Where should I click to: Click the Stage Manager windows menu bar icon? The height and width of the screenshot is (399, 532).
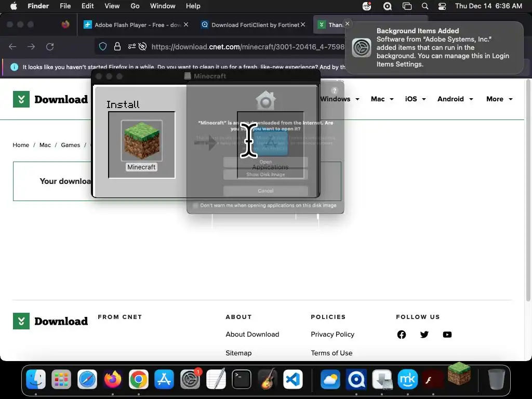tap(407, 6)
